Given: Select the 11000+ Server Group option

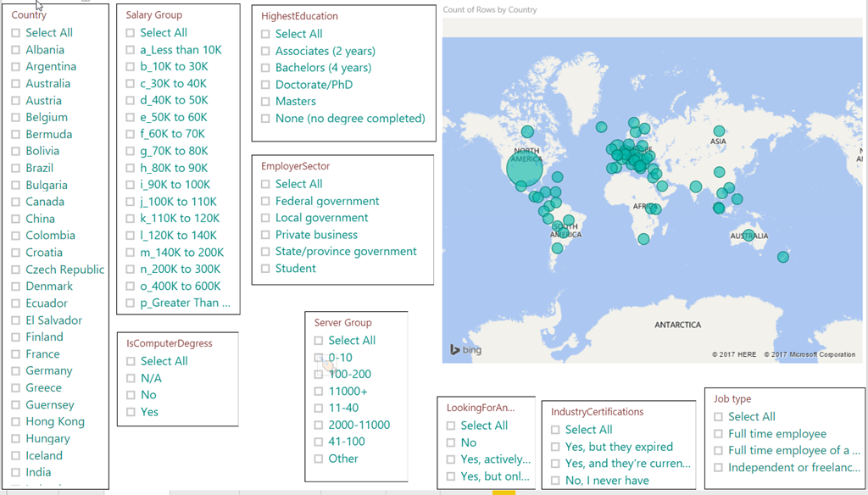Looking at the screenshot, I should point(319,392).
